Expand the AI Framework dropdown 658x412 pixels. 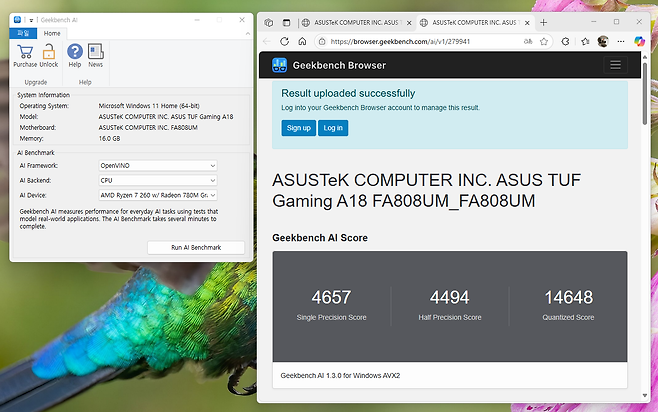tap(157, 165)
